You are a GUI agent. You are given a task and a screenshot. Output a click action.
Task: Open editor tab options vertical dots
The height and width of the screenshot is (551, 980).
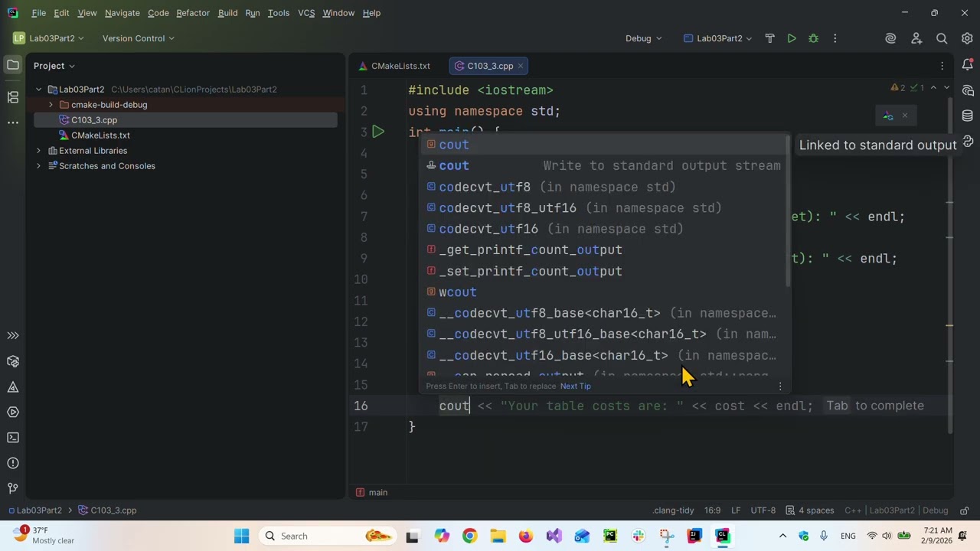[942, 66]
